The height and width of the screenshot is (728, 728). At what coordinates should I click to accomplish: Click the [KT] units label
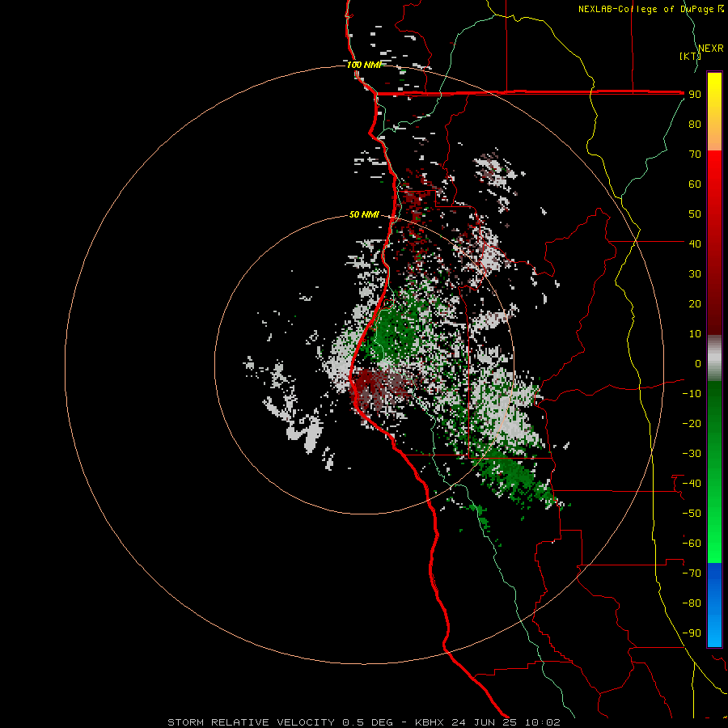pyautogui.click(x=690, y=56)
